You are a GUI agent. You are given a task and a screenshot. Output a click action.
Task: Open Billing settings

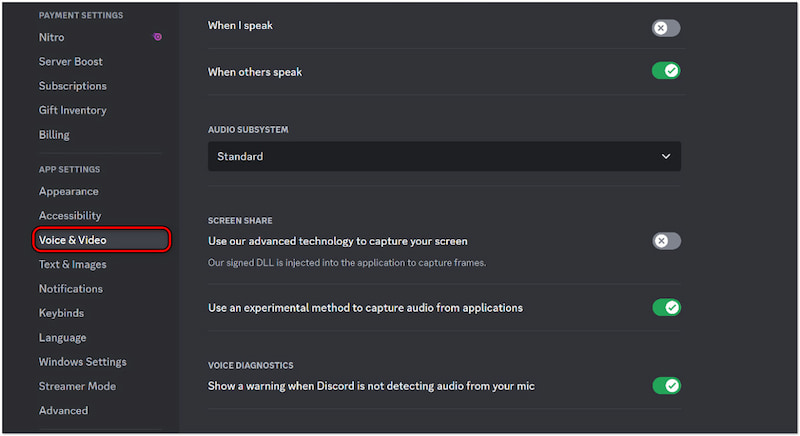pos(54,134)
